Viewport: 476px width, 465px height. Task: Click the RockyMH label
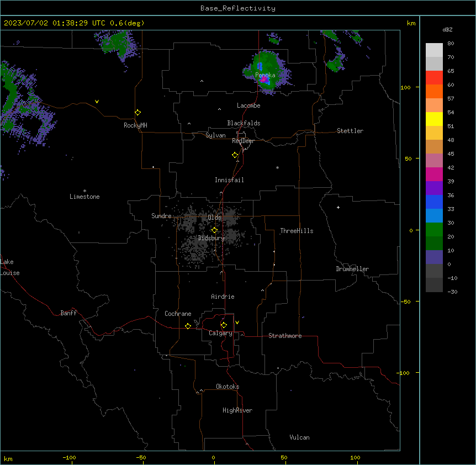(x=135, y=125)
